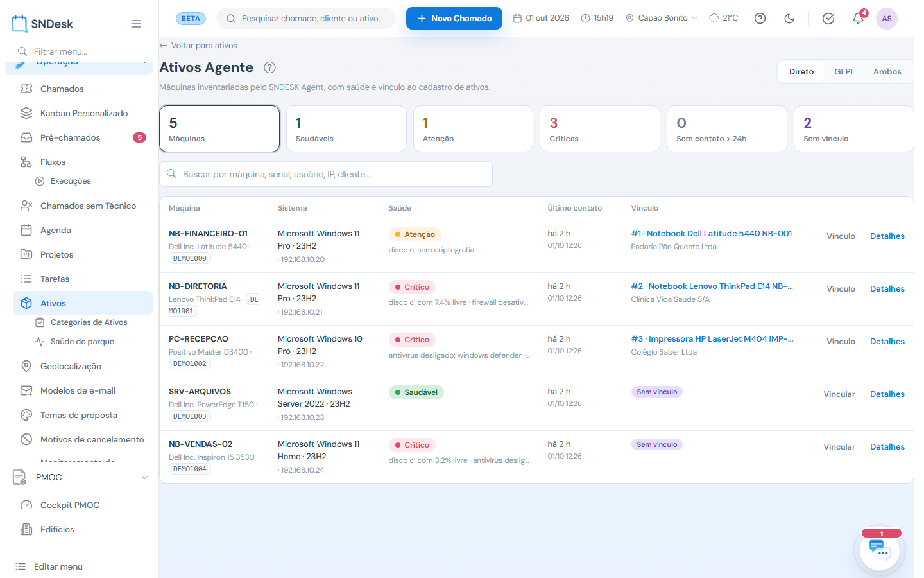Collapse sidebar with hamburger menu icon
924x578 pixels.
(x=136, y=24)
